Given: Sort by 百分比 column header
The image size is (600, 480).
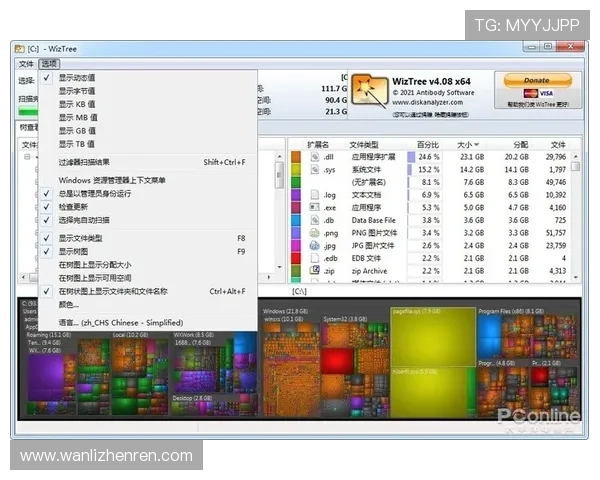Looking at the screenshot, I should point(427,145).
